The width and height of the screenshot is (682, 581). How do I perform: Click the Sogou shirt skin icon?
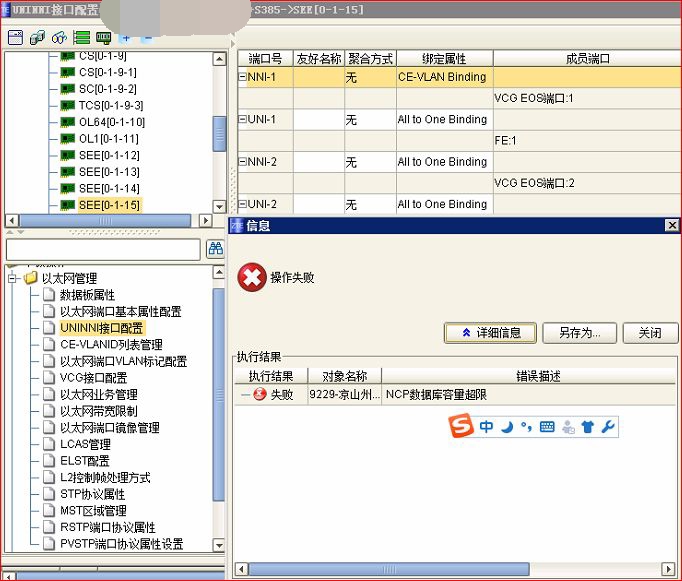click(587, 427)
